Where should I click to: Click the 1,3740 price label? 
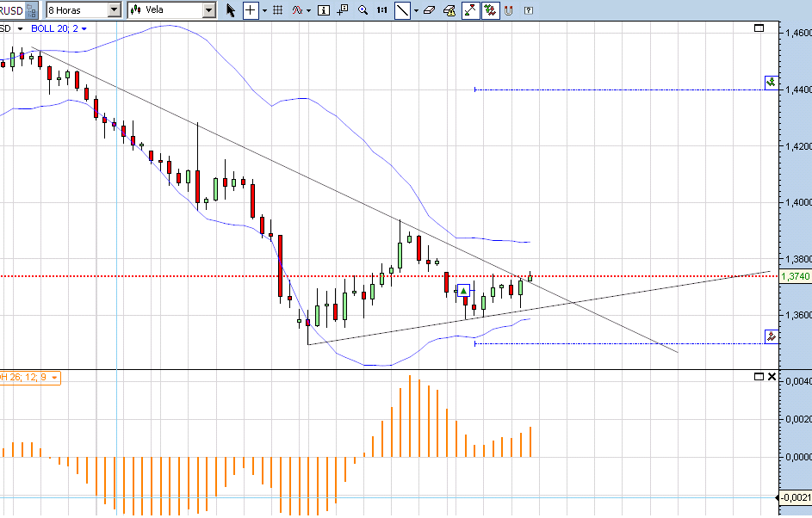pos(797,277)
